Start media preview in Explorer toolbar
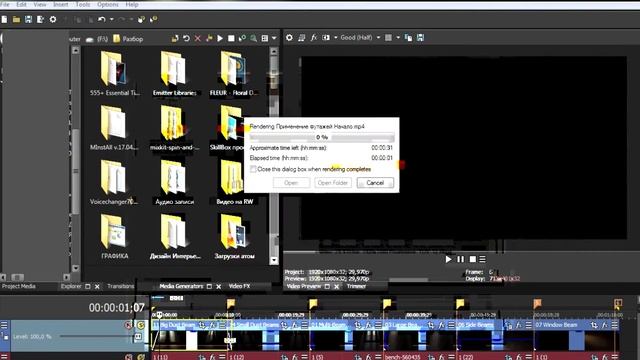Screen dimensions: 640x360 [220, 38]
